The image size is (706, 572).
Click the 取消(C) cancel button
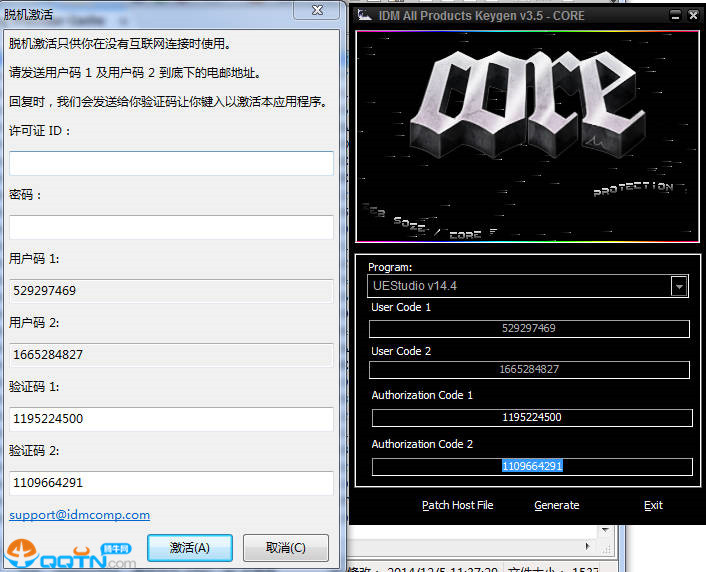point(284,548)
